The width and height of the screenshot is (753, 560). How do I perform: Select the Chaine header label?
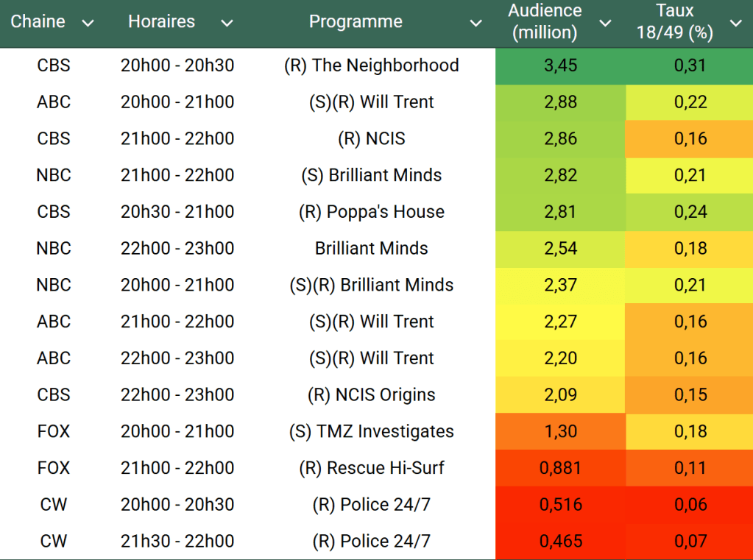(38, 22)
